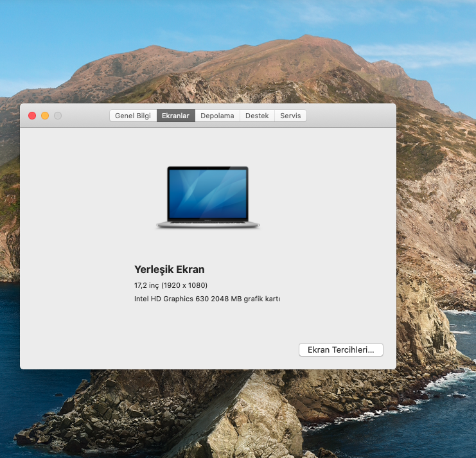Go to the Destek tab
Image resolution: width=476 pixels, height=458 pixels.
coord(257,116)
